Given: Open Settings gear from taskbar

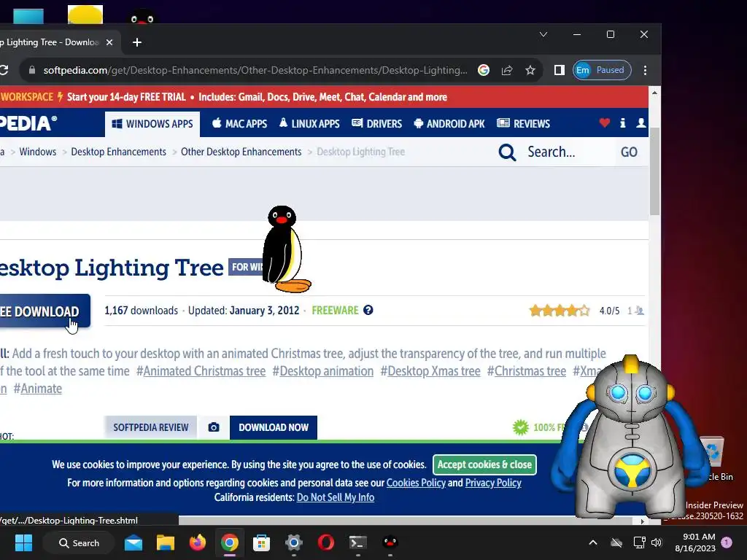Looking at the screenshot, I should [294, 542].
